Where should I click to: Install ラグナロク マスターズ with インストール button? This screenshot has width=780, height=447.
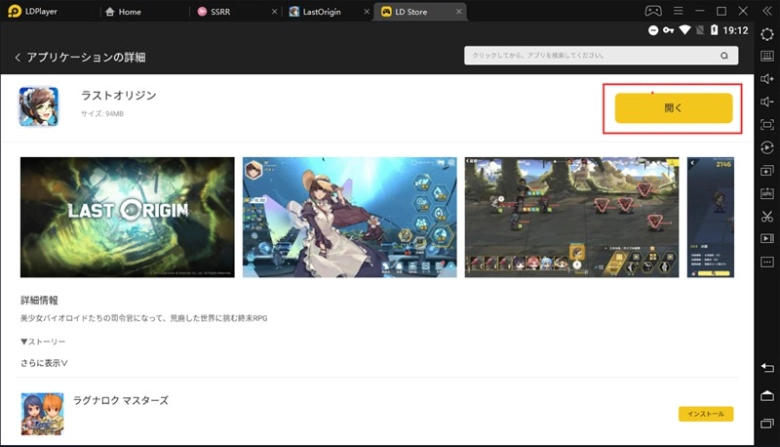(705, 414)
